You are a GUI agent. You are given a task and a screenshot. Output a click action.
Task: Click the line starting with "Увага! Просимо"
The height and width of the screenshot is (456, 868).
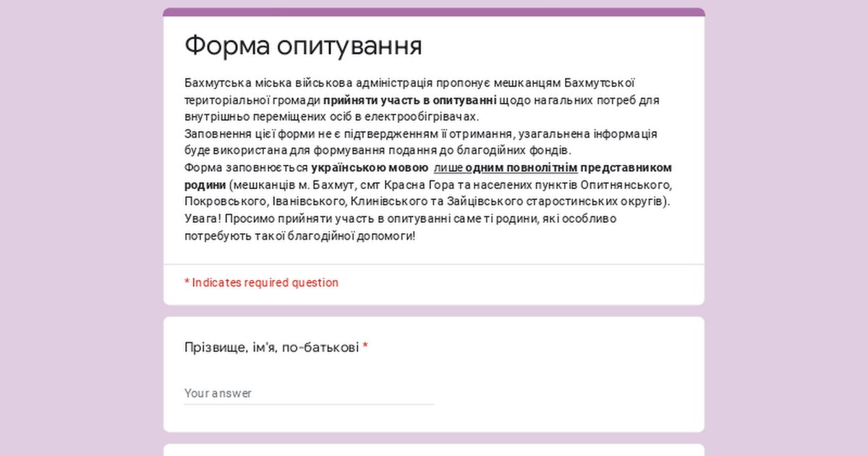click(x=400, y=219)
